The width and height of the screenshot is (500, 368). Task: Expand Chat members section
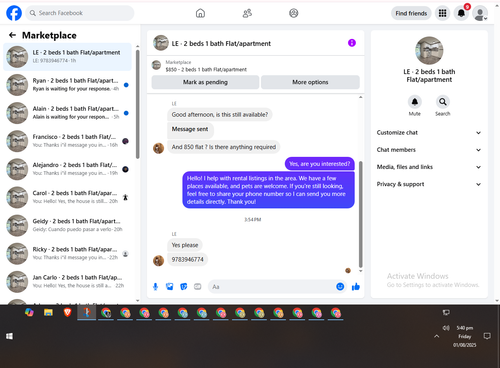point(429,150)
